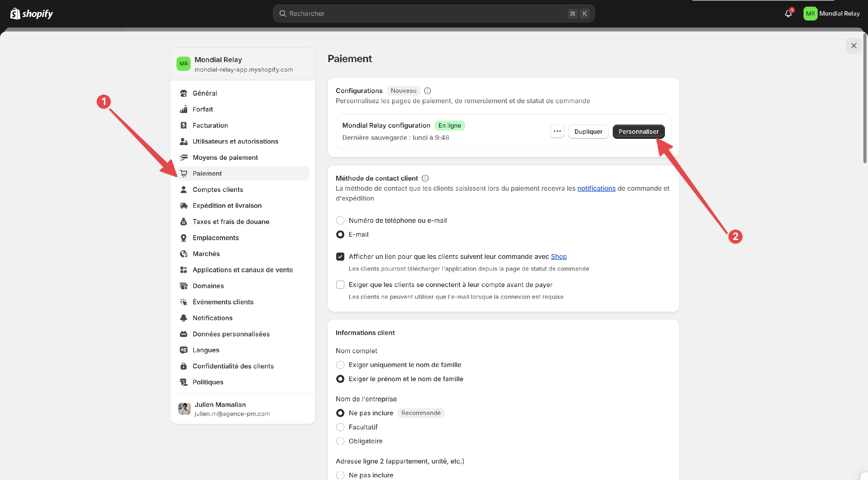Select Exiger uniquement le nom de famille
This screenshot has height=480, width=868.
click(x=340, y=365)
